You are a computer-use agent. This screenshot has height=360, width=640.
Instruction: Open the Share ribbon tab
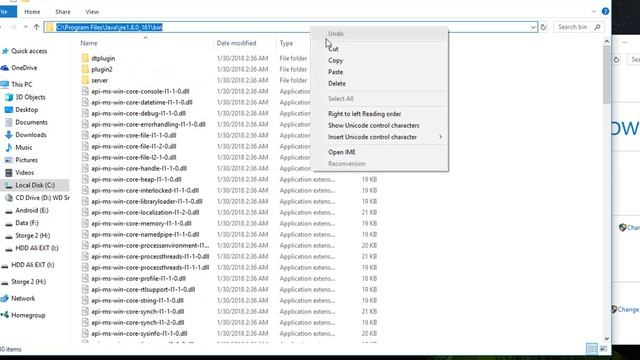point(63,12)
